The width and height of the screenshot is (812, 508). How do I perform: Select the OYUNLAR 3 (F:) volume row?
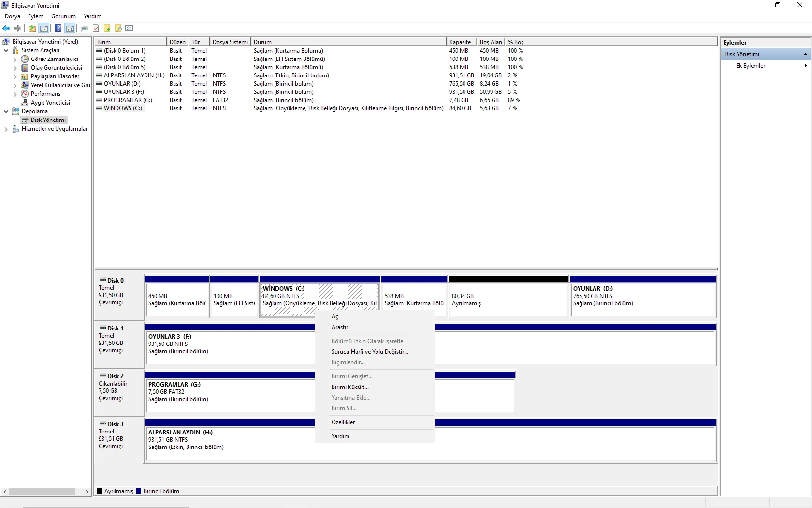pos(309,92)
